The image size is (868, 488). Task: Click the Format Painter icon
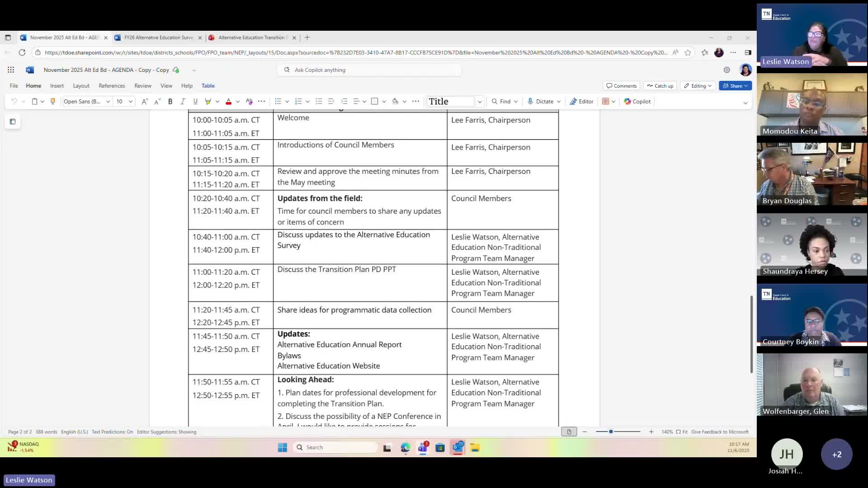point(52,102)
